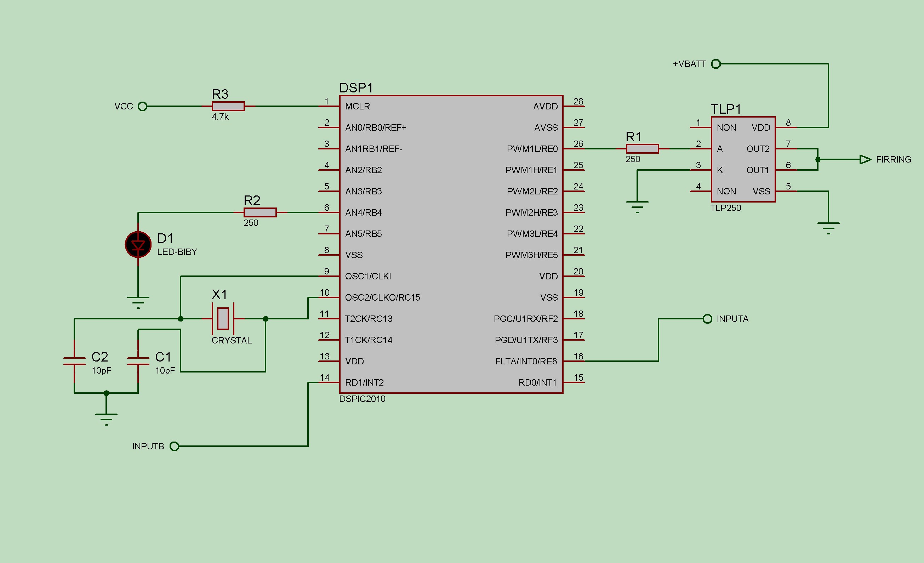Click the +VBATT terminal circle
Image resolution: width=924 pixels, height=563 pixels.
pyautogui.click(x=716, y=64)
